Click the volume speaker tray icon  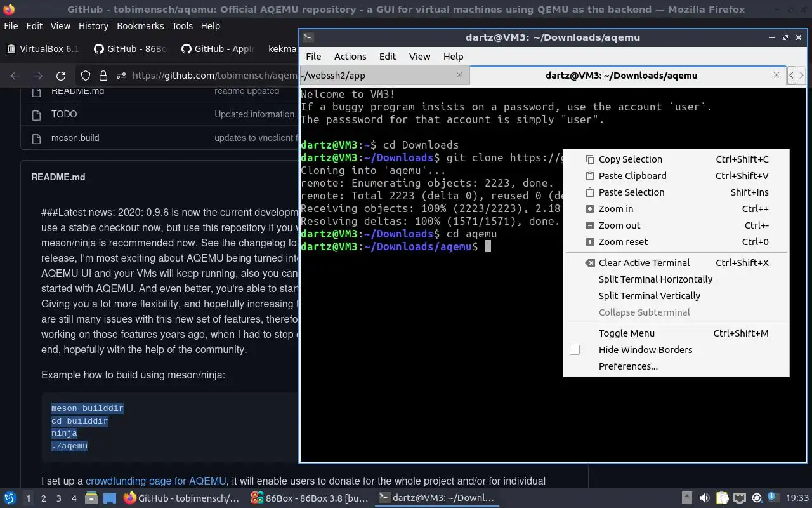point(705,498)
